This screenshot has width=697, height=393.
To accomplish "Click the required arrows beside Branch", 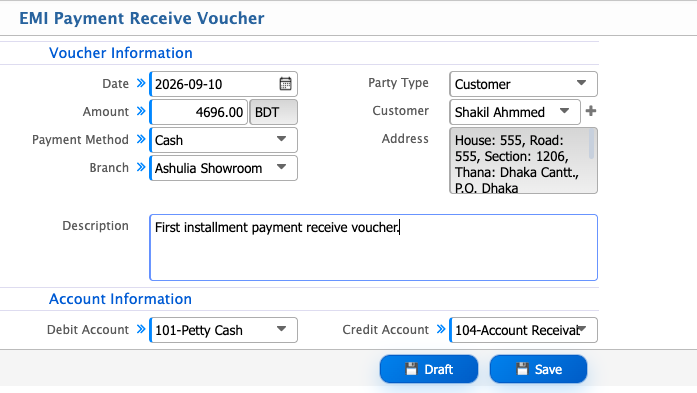I will [x=141, y=167].
